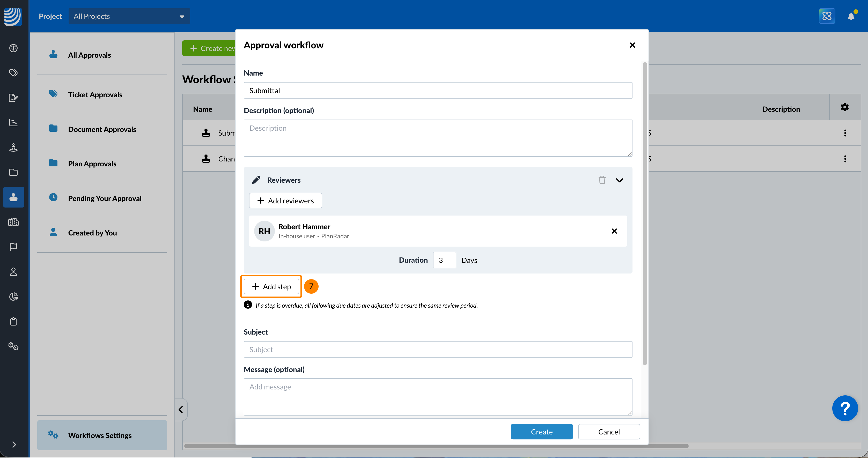This screenshot has width=868, height=458.
Task: Go to Document Approvals
Action: (x=102, y=129)
